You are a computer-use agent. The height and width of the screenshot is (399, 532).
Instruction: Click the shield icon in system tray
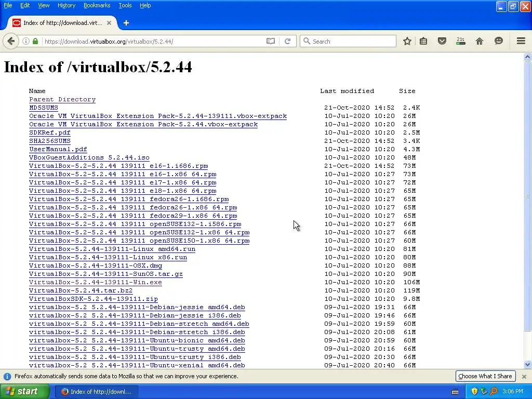(474, 392)
